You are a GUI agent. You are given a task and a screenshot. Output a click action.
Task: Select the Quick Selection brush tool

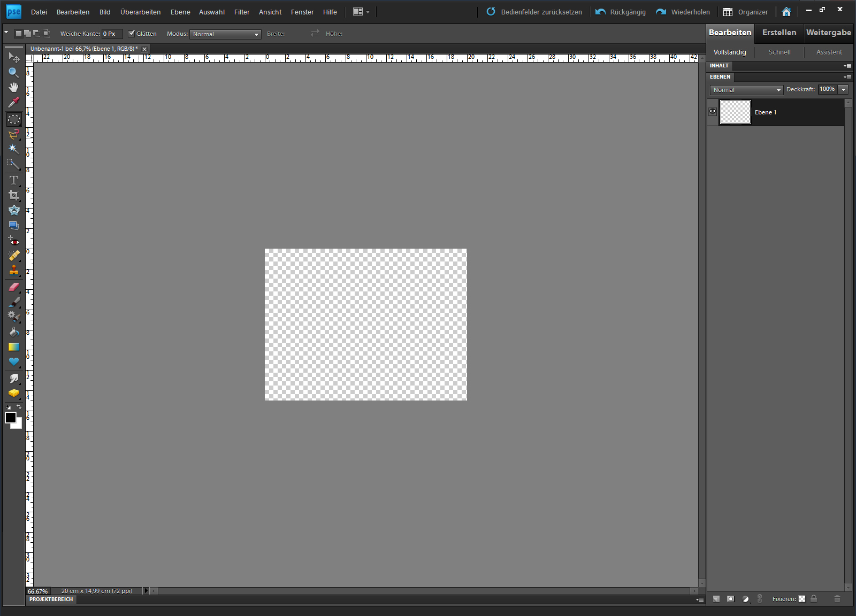click(14, 164)
